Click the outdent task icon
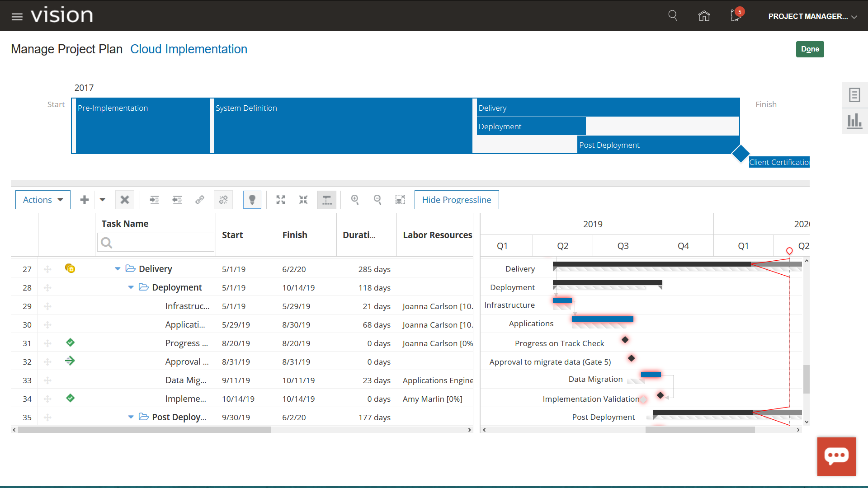This screenshot has height=488, width=868. click(177, 200)
